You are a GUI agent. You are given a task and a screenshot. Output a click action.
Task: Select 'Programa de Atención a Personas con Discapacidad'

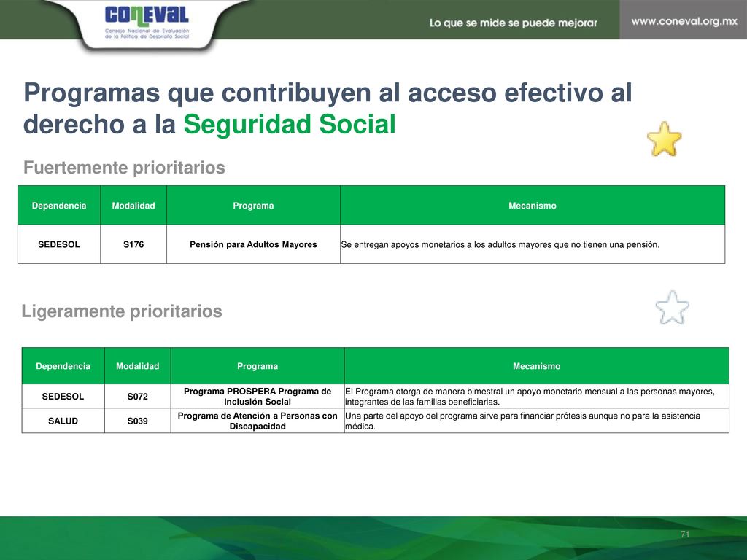(x=258, y=421)
